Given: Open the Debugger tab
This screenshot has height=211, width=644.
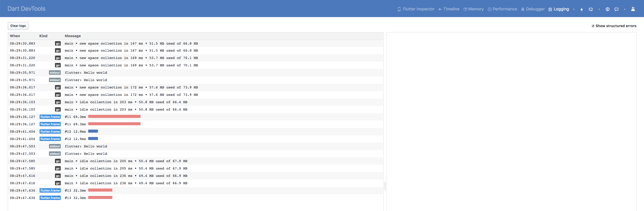Looking at the screenshot, I should coord(533,9).
